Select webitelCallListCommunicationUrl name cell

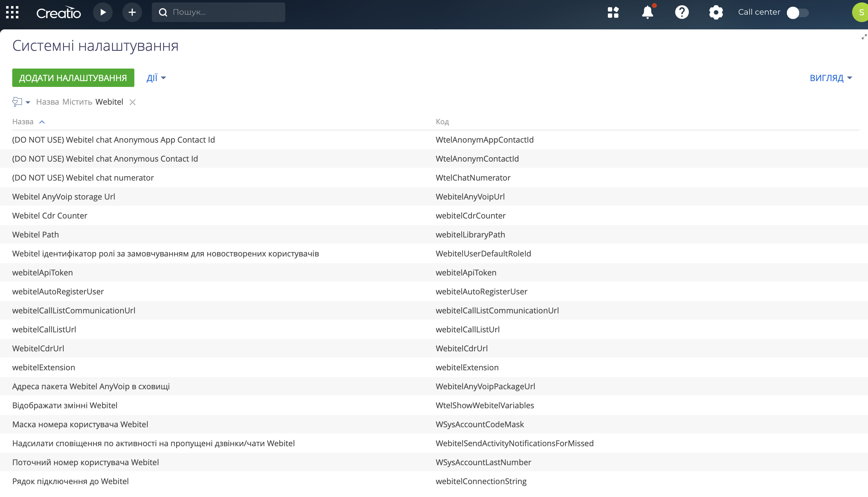(74, 310)
